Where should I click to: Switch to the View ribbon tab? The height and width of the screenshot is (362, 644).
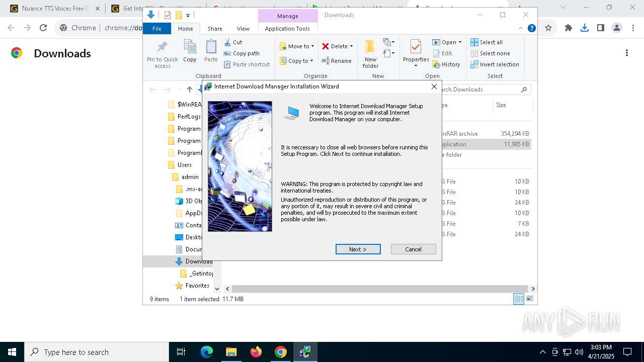point(243,29)
